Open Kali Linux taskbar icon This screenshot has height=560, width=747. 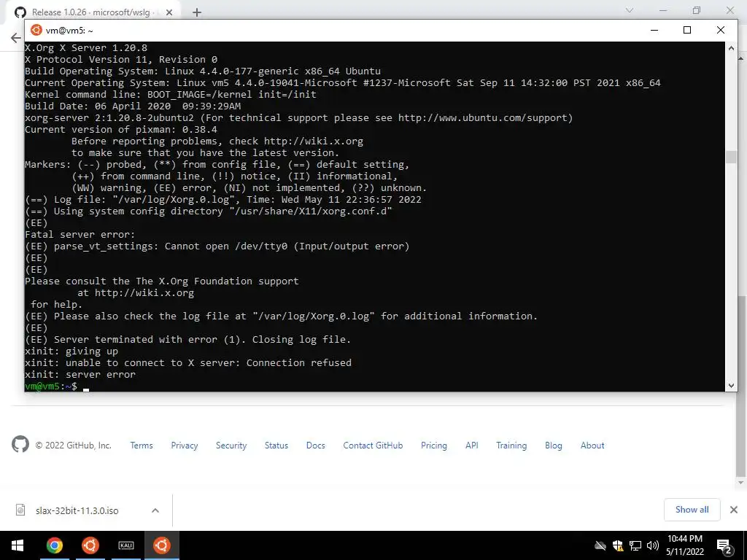126,545
